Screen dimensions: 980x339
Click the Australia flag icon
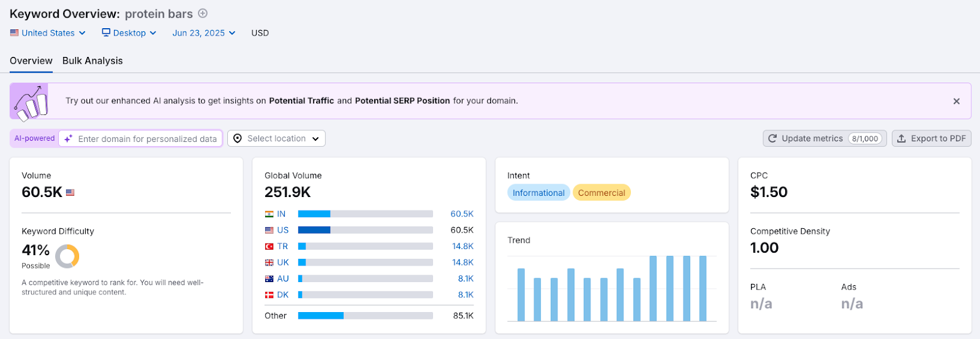[x=269, y=279]
